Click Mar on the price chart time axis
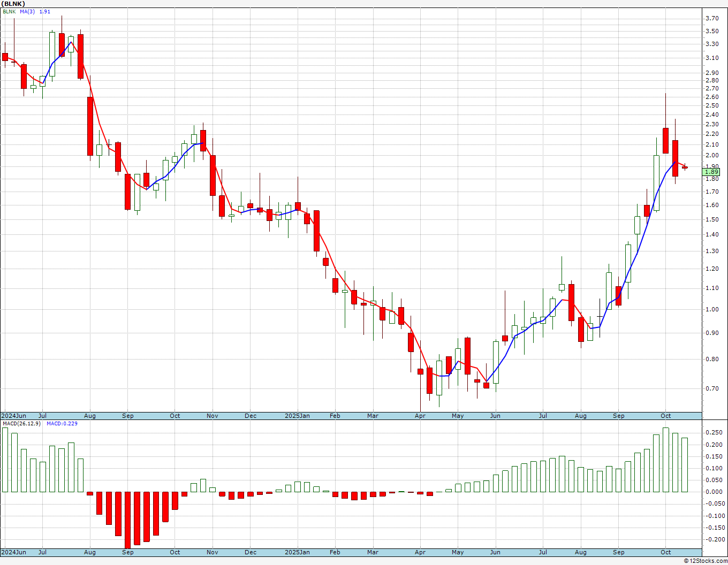The image size is (728, 565). coord(373,416)
